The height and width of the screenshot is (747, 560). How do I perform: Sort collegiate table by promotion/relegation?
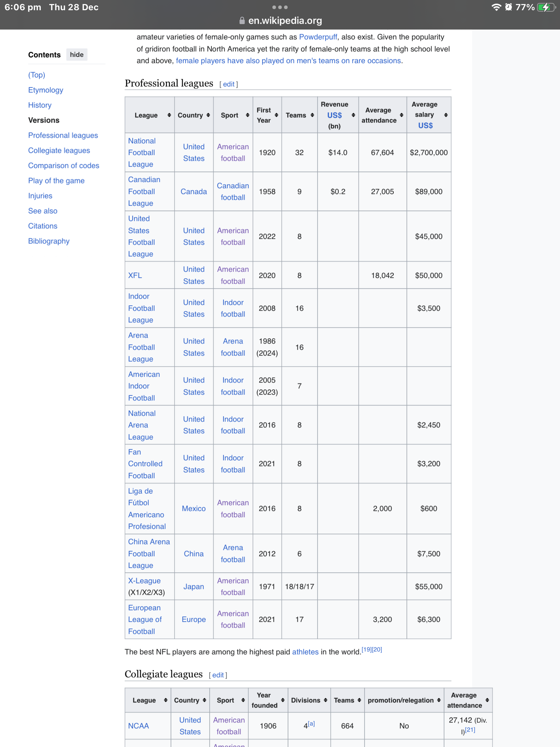pos(439,700)
